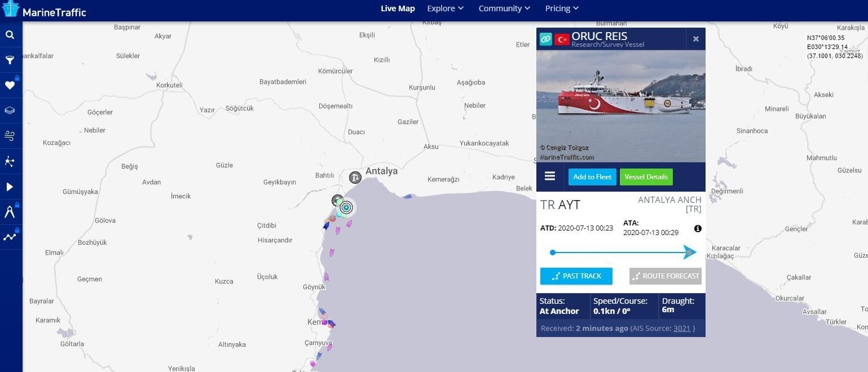Image resolution: width=868 pixels, height=372 pixels.
Task: Click the Kadriye map label
Action: pos(504,177)
